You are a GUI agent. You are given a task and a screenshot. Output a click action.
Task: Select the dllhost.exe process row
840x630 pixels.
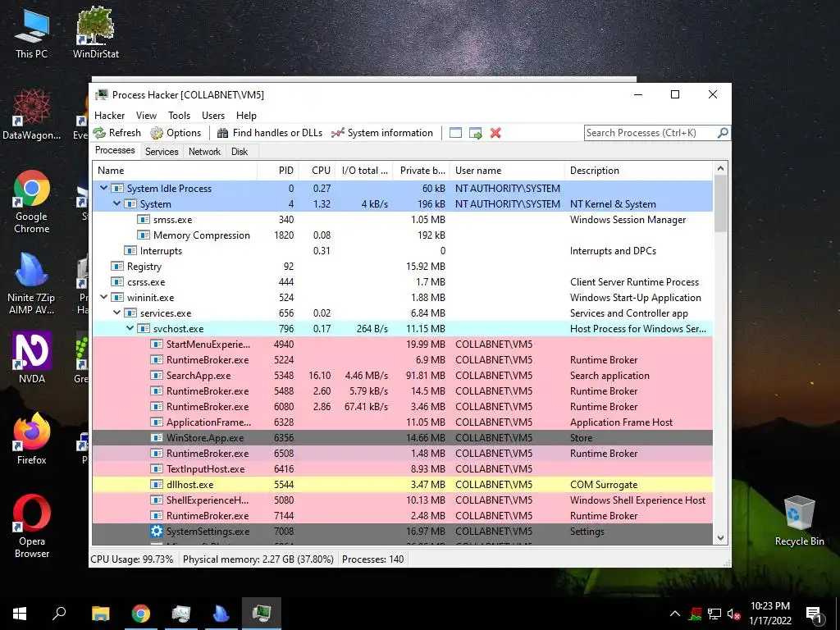[402, 484]
